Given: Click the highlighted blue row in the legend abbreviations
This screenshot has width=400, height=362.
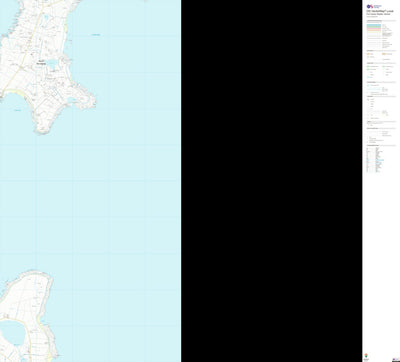Looking at the screenshot, I should (x=379, y=160).
